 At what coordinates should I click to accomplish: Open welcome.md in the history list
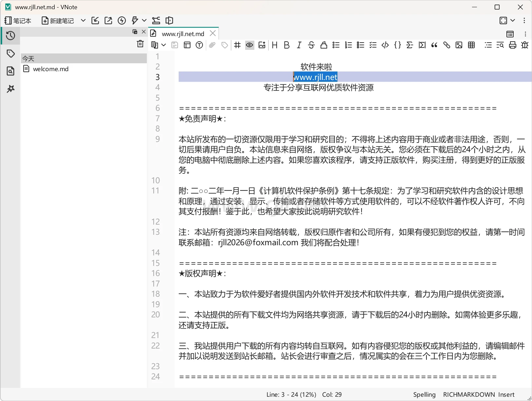[50, 69]
